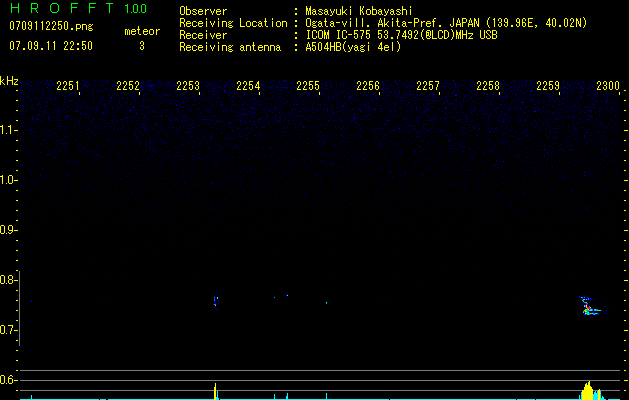Click the faint echo dot after 2255

click(327, 303)
